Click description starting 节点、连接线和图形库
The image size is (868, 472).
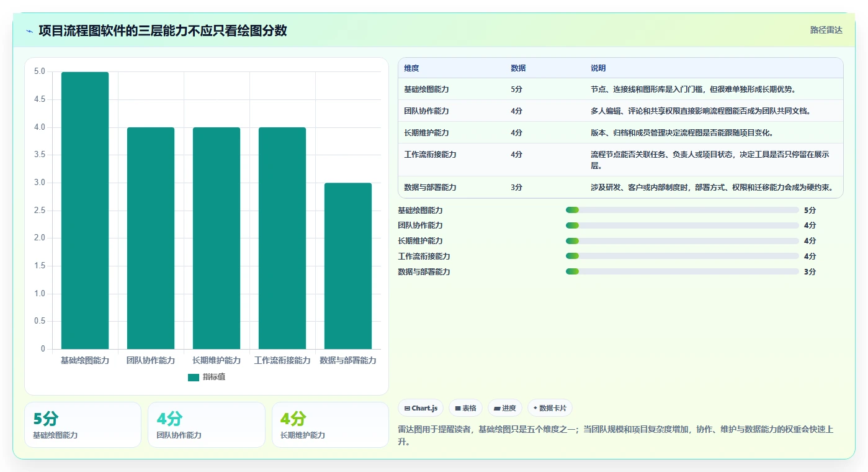click(693, 89)
